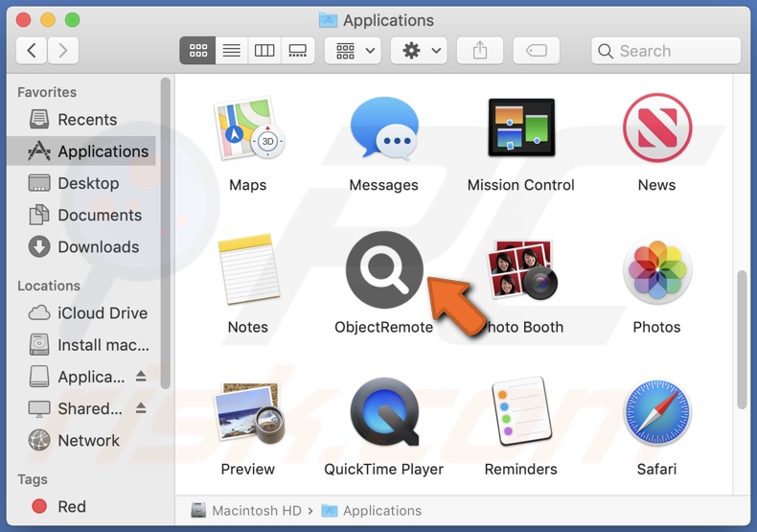This screenshot has width=757, height=532.
Task: Open the Photos application icon
Action: (657, 269)
